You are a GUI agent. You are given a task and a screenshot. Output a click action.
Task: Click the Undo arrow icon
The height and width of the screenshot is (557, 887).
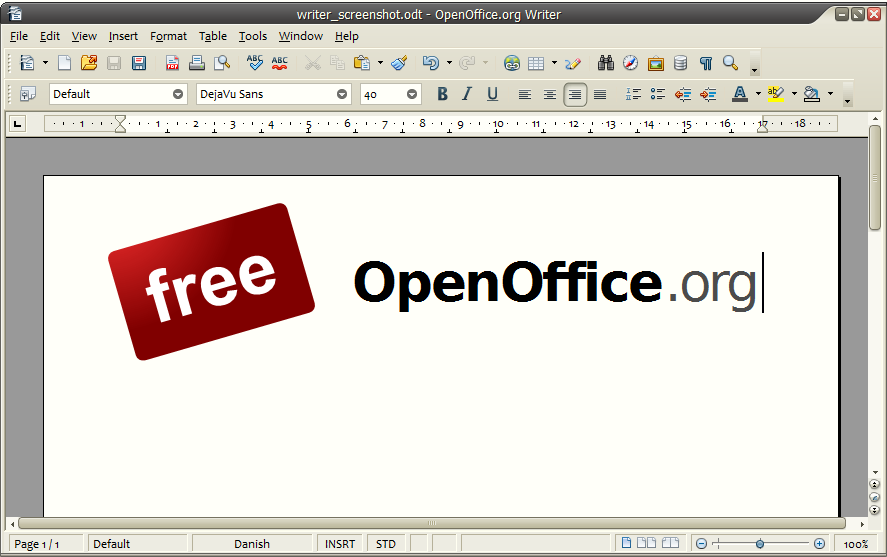pos(431,63)
